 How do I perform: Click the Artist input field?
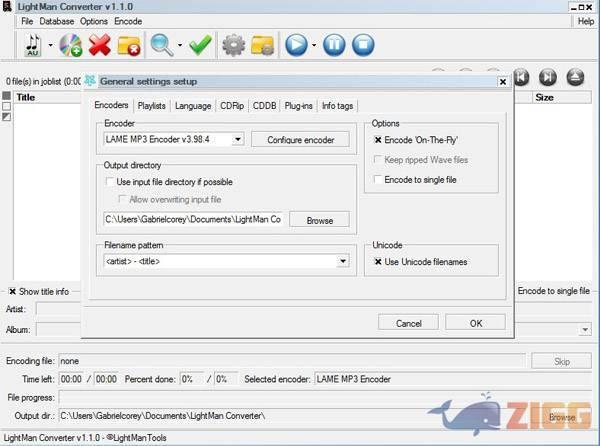point(58,309)
